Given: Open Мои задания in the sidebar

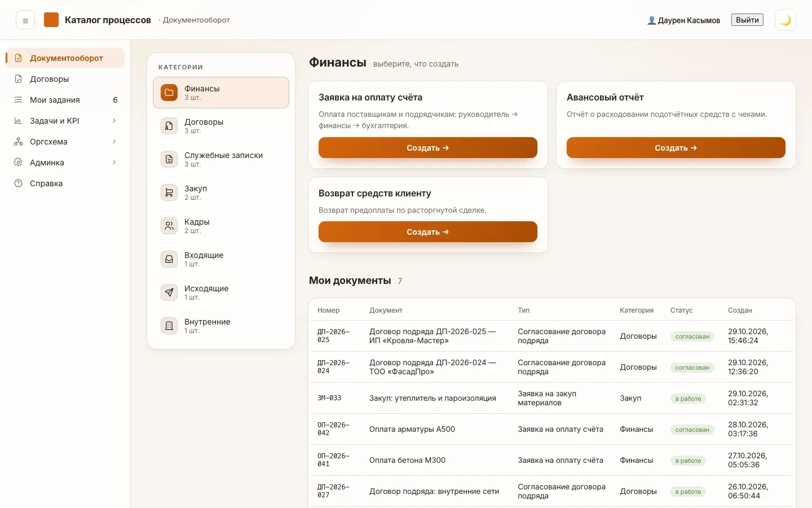Looking at the screenshot, I should (65, 100).
